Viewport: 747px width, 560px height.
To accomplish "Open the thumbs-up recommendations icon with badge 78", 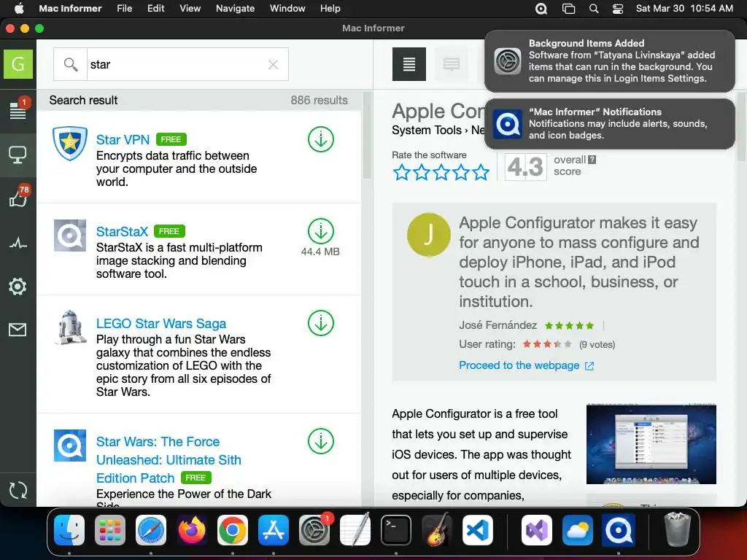I will [18, 197].
